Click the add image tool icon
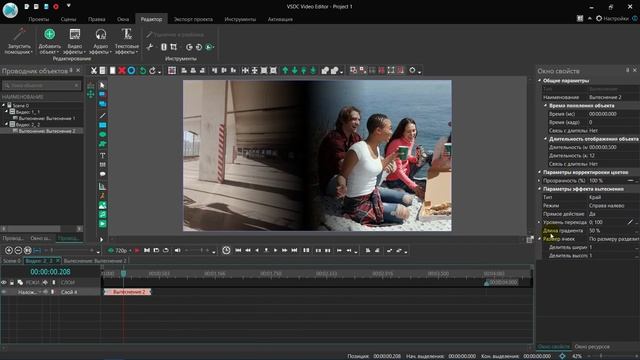The image size is (640, 360). (102, 205)
